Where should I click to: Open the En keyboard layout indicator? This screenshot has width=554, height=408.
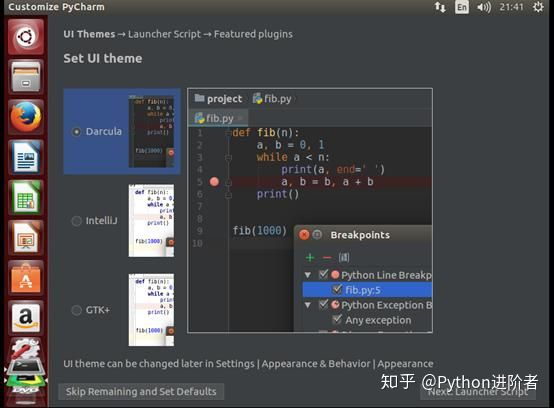[462, 7]
